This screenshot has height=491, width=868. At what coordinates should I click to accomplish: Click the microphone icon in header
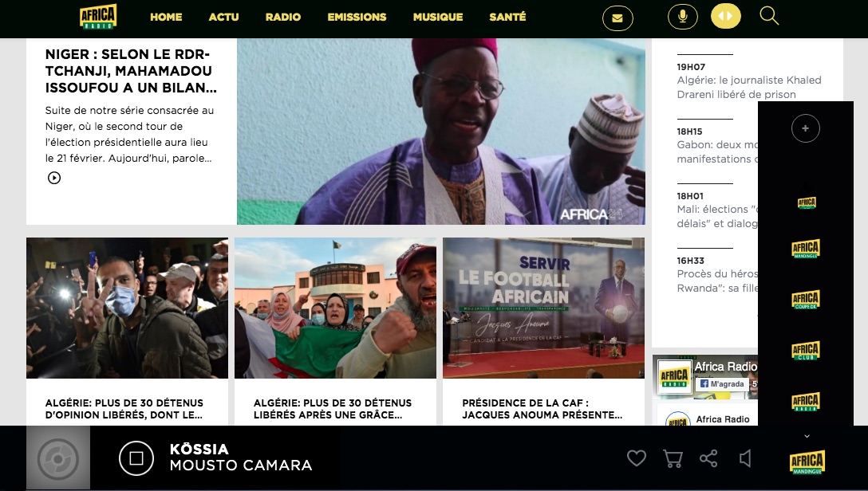pos(683,18)
